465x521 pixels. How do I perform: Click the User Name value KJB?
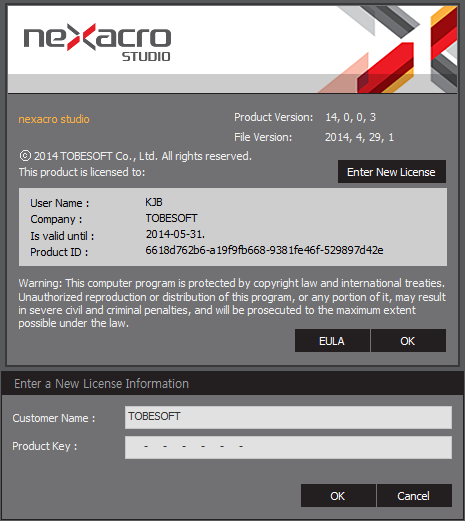[154, 202]
